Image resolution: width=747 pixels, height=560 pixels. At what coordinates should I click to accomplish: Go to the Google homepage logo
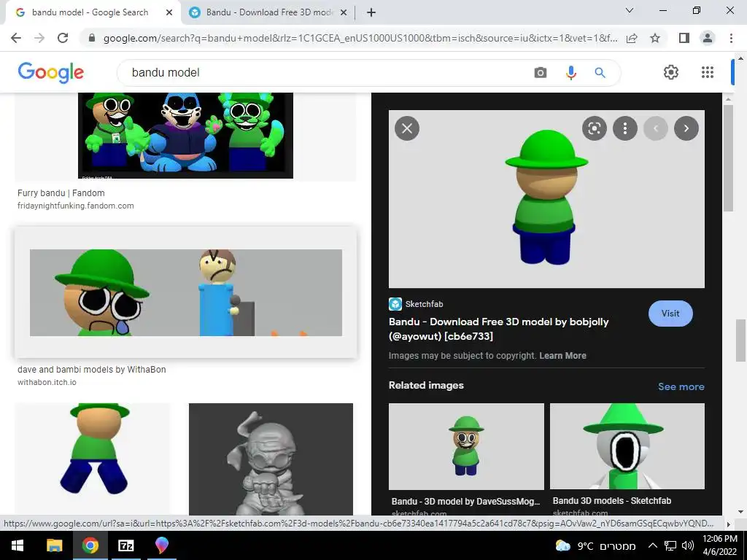[50, 72]
